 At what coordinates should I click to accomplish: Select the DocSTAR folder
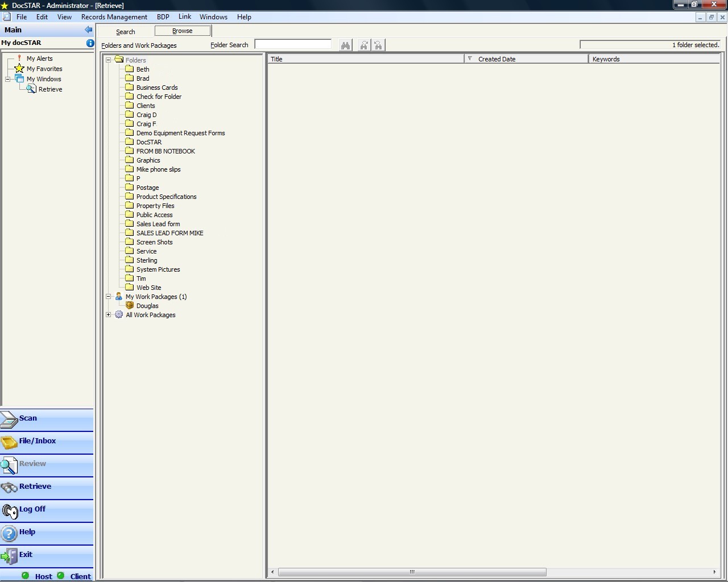pos(149,142)
